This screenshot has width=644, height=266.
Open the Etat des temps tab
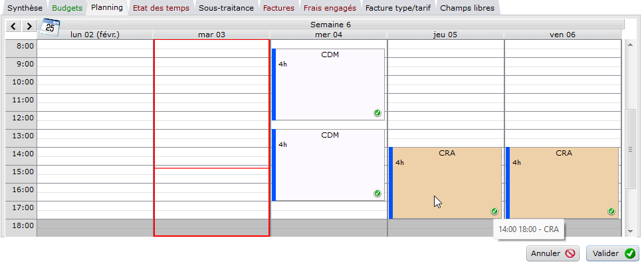161,8
